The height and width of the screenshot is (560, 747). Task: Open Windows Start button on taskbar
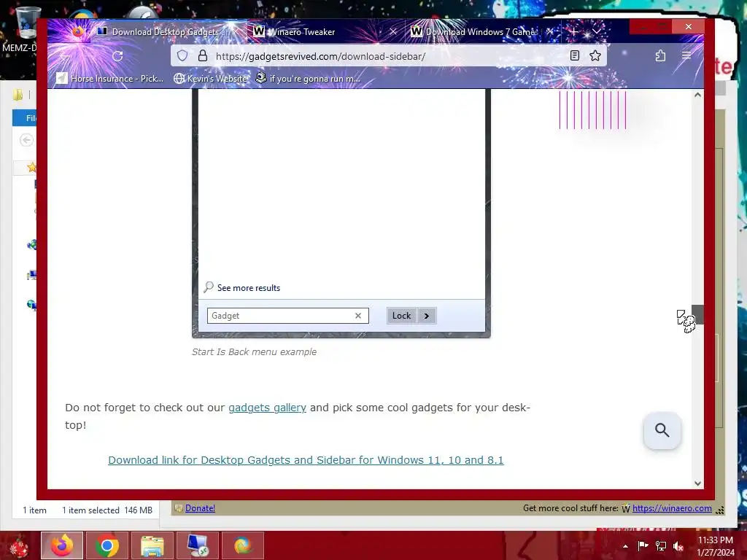19,545
